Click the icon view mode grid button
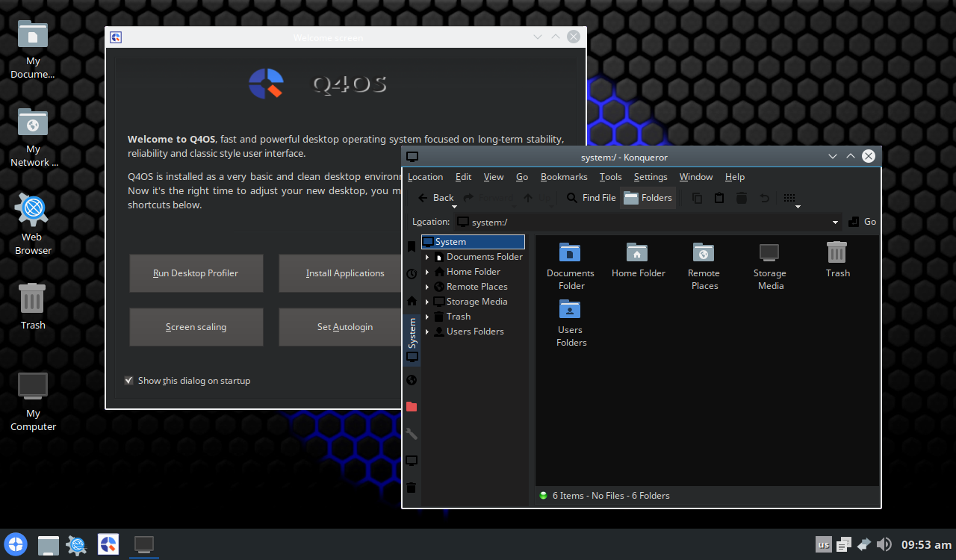The image size is (956, 560). (789, 198)
